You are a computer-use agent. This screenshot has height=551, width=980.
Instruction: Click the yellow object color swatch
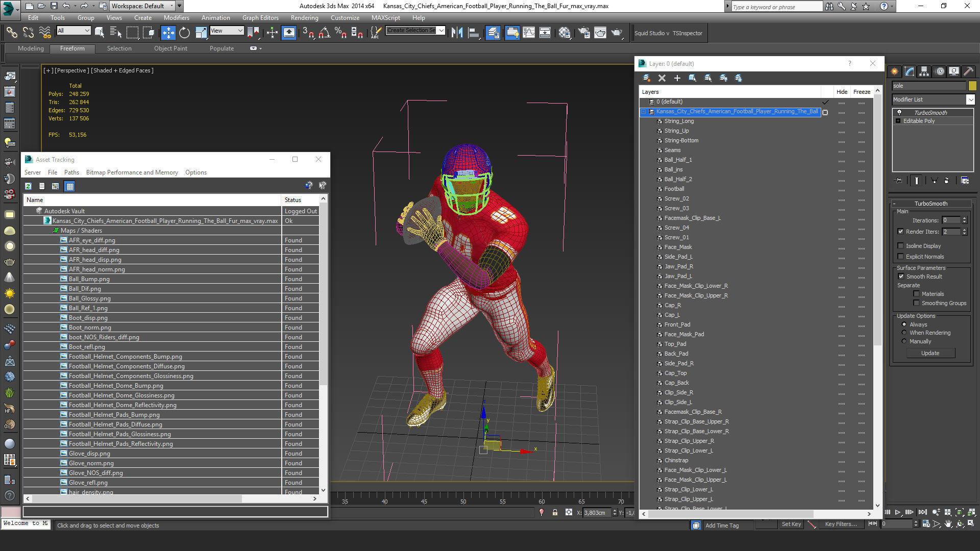(972, 86)
